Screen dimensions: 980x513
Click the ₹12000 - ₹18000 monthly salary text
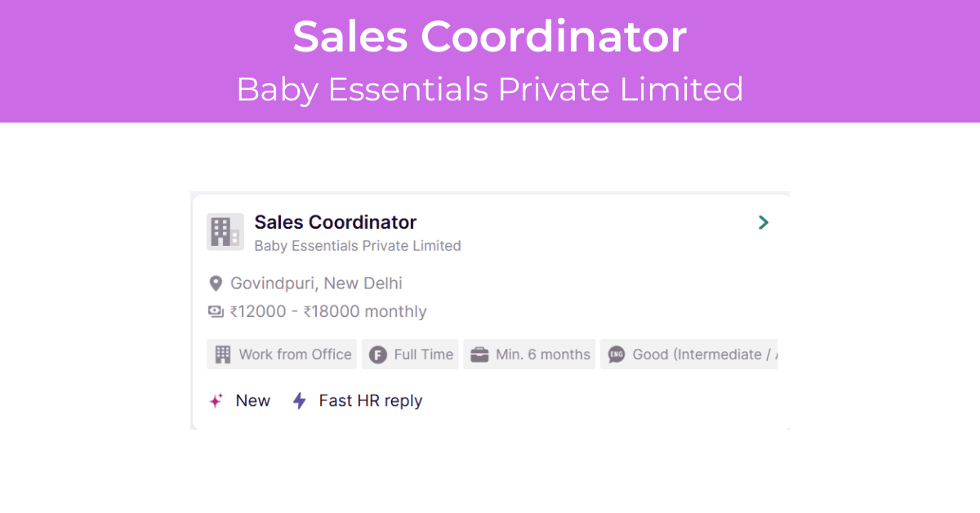click(328, 311)
